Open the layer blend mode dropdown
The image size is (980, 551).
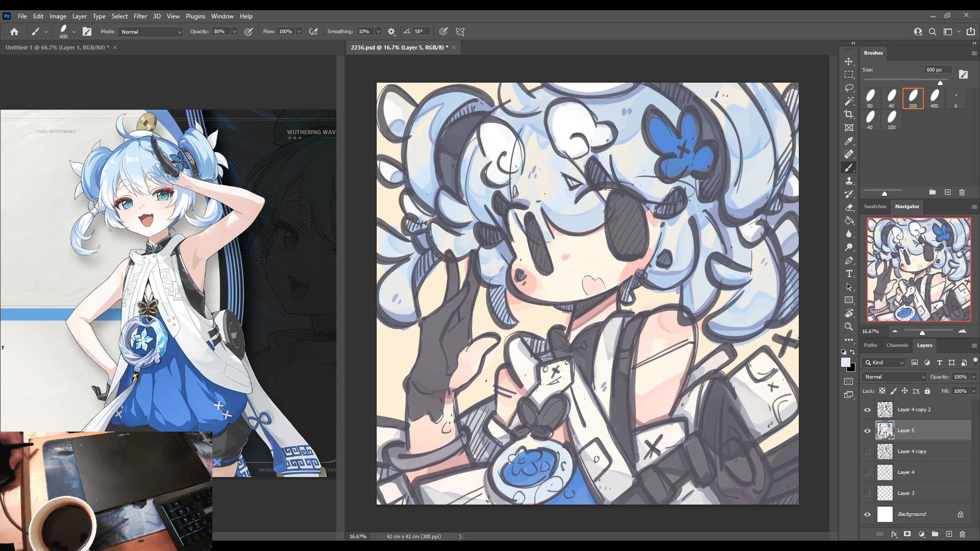[x=894, y=377]
